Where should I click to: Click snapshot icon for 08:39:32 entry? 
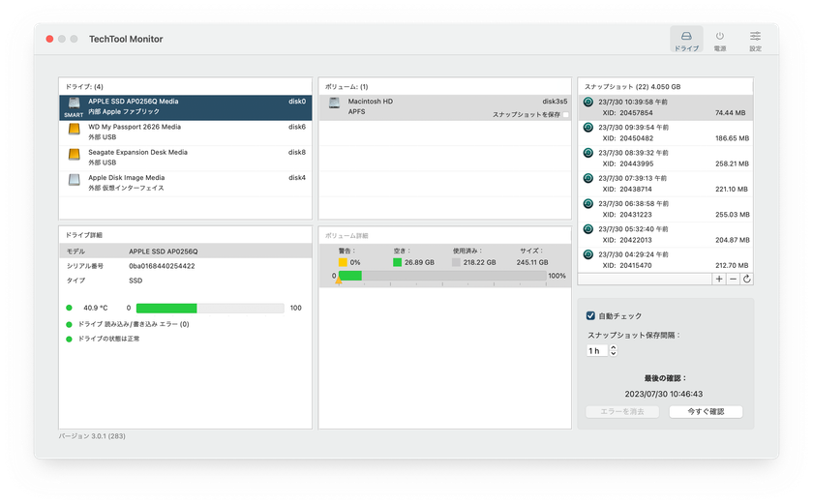point(588,152)
